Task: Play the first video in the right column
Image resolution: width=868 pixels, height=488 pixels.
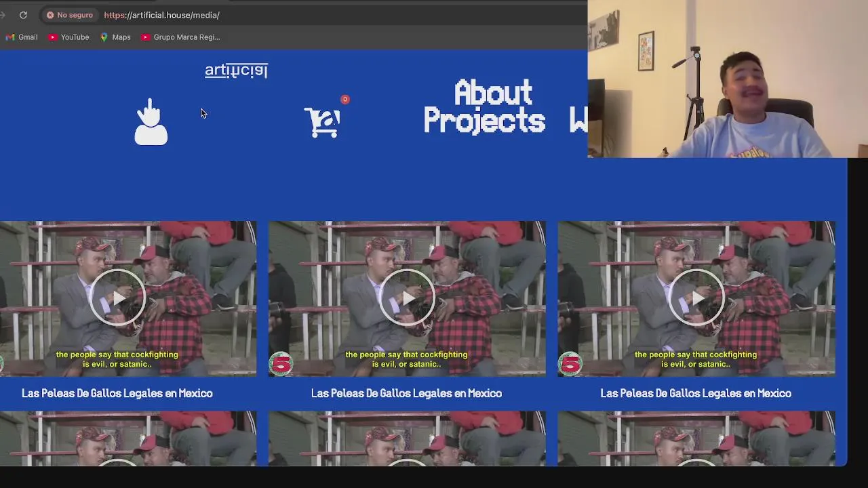Action: pos(696,298)
